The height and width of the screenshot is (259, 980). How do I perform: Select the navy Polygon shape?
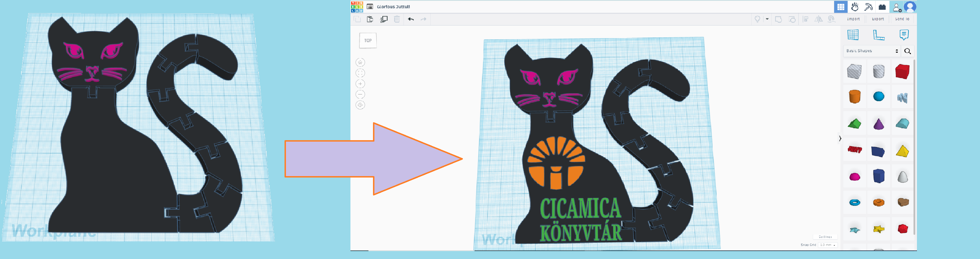tap(878, 176)
